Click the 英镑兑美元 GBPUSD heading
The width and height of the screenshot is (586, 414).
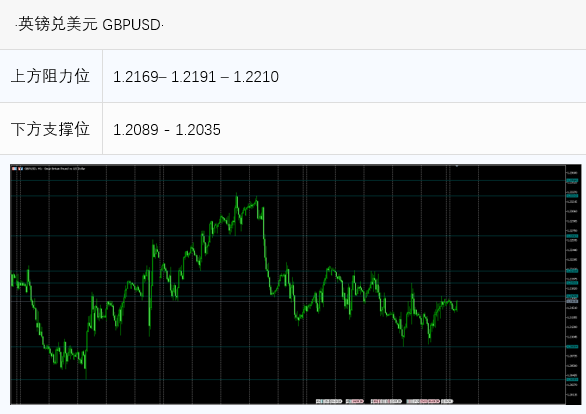[89, 25]
